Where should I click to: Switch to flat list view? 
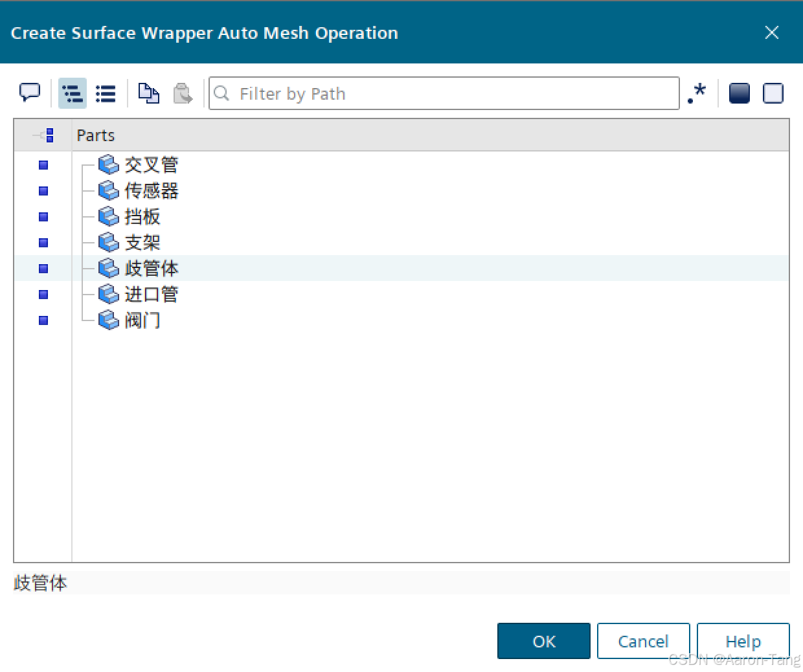pyautogui.click(x=106, y=93)
